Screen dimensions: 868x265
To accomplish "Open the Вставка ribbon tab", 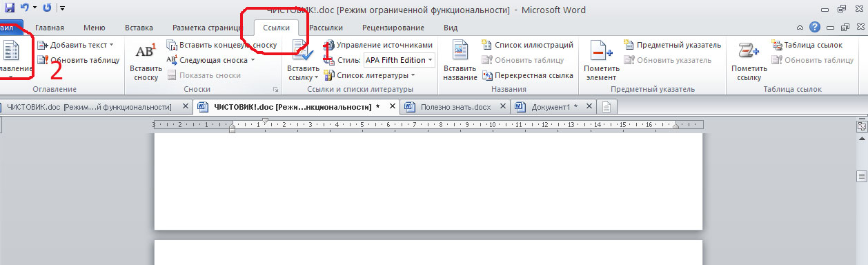I will tap(139, 28).
